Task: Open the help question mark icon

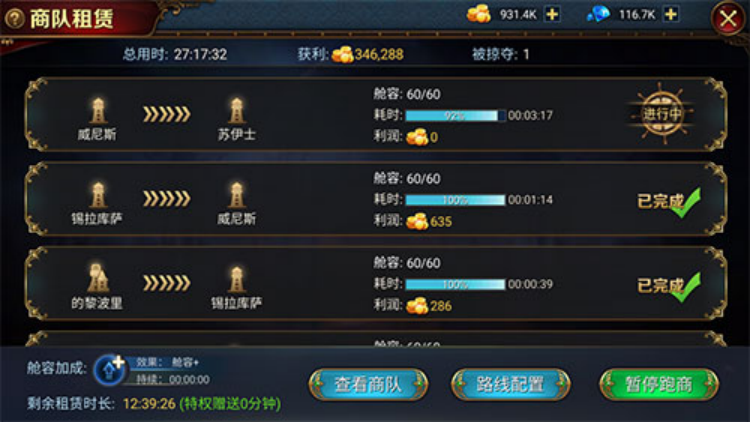Action: pos(15,19)
